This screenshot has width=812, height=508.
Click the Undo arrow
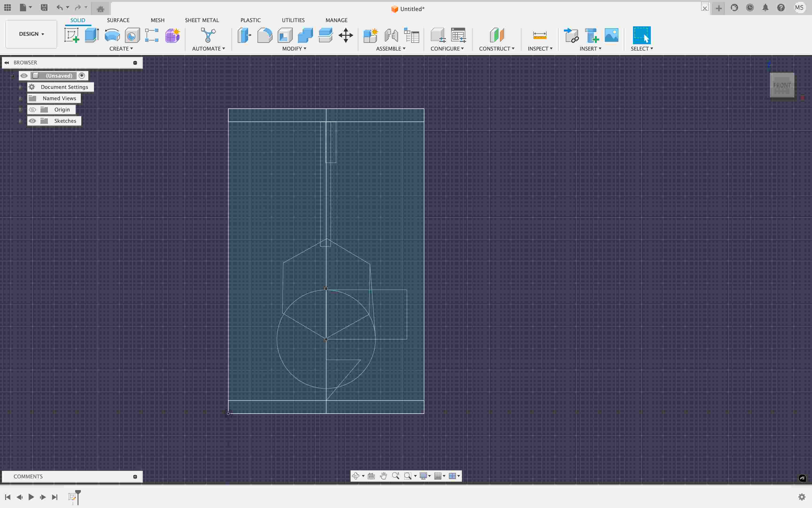coord(59,7)
